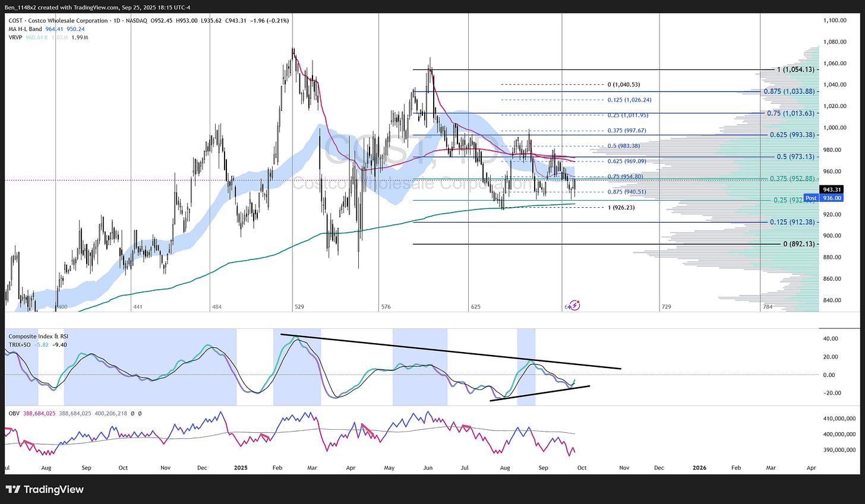Screen dimensions: 865x504
Task: Click the dashed level label 0.875 (940.51)
Action: 627,192
